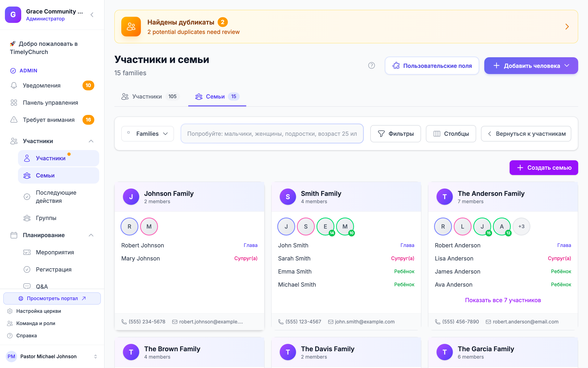Click James Anderson name row
Screen dimensions: 588x368
(x=503, y=272)
